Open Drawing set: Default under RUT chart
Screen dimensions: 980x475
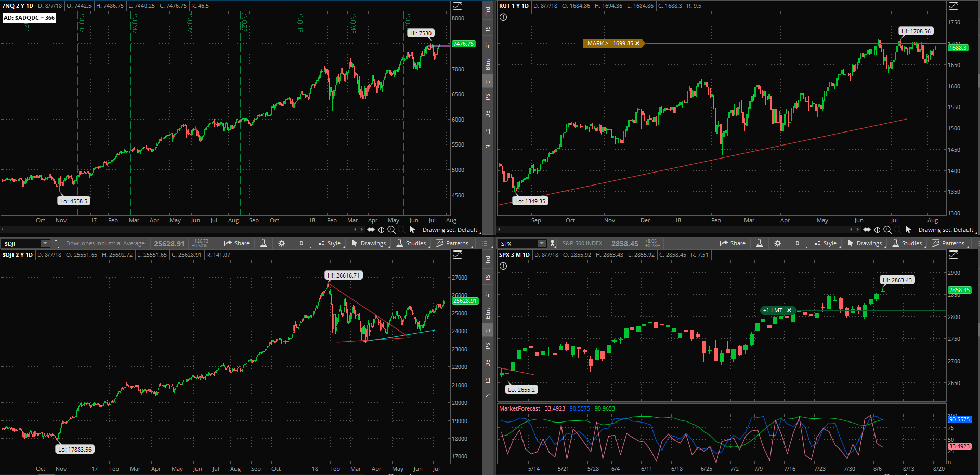[946, 230]
